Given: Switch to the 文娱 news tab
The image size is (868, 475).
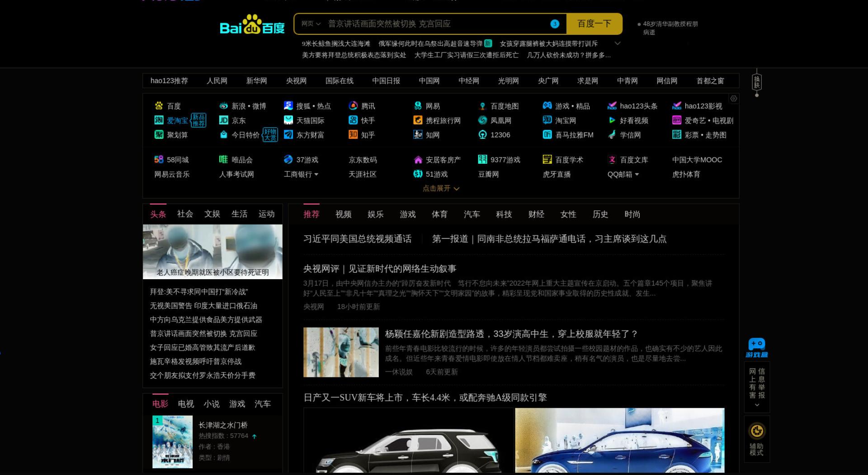Looking at the screenshot, I should 212,214.
